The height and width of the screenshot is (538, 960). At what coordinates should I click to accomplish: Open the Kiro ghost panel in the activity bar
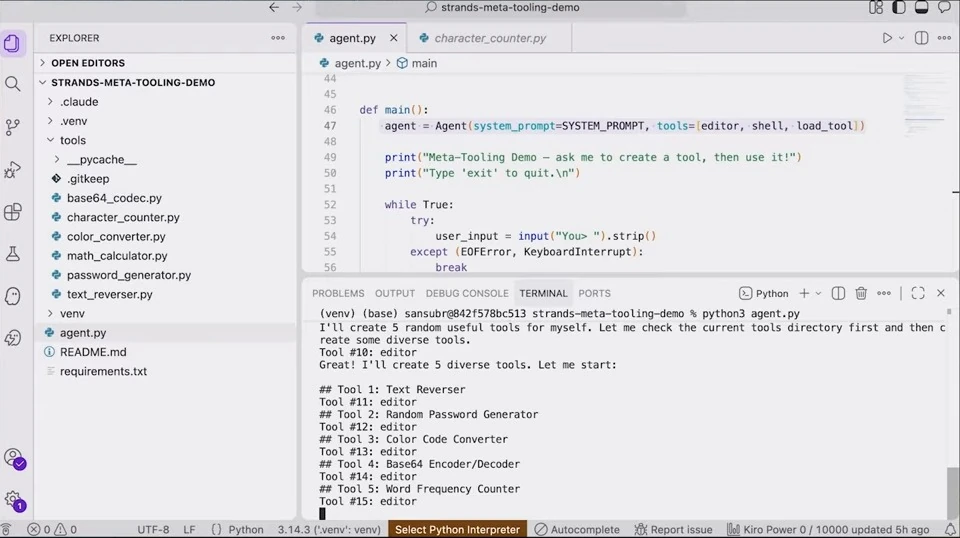pyautogui.click(x=12, y=296)
